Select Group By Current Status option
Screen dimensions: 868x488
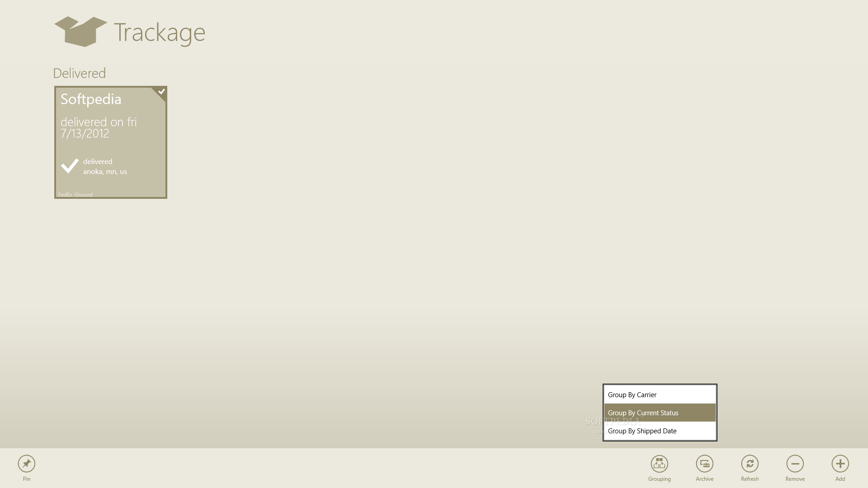point(660,413)
